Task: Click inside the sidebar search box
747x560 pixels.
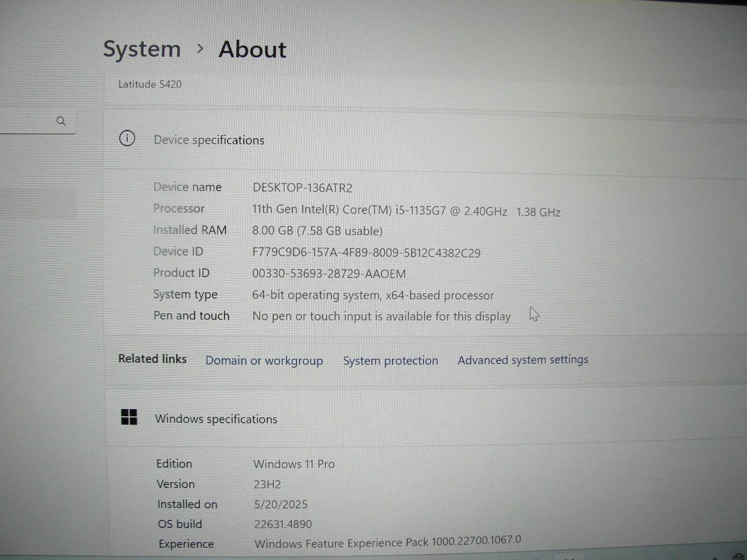Action: [33, 121]
